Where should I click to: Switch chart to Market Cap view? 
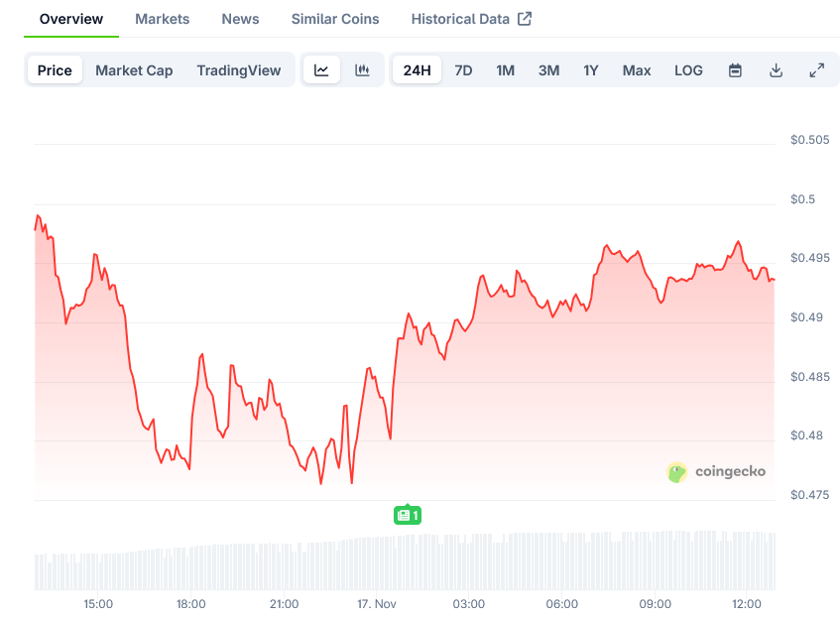click(134, 70)
